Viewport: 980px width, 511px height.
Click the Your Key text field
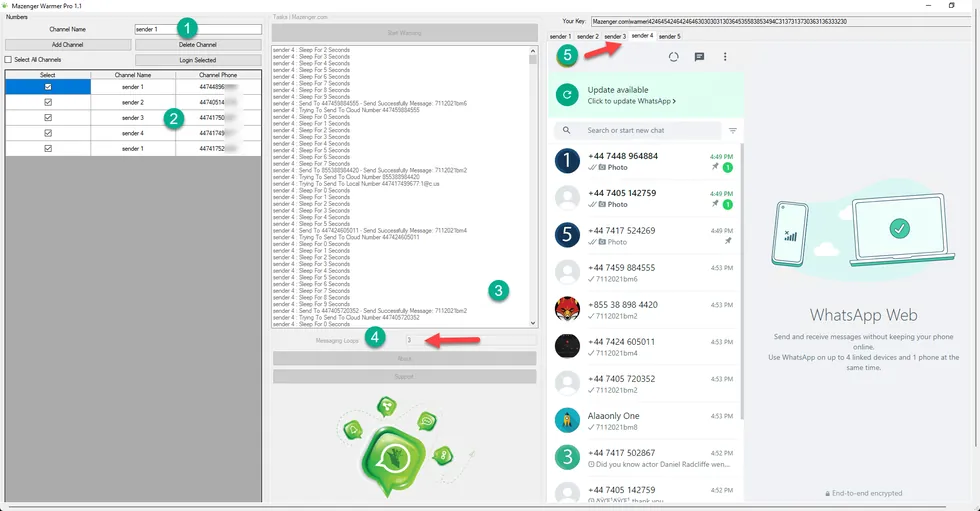pos(781,21)
